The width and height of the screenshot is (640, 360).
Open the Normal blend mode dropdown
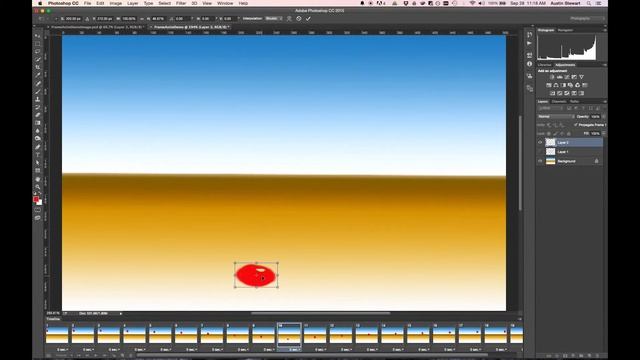556,117
